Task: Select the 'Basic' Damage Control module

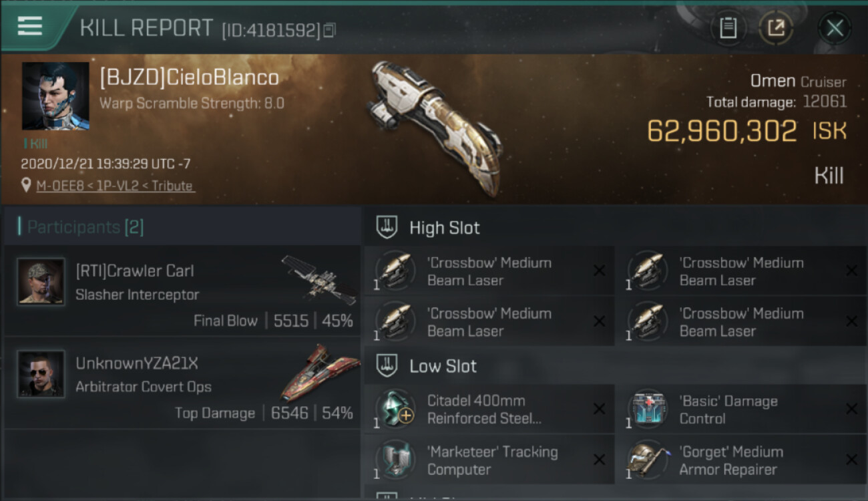Action: pos(741,409)
